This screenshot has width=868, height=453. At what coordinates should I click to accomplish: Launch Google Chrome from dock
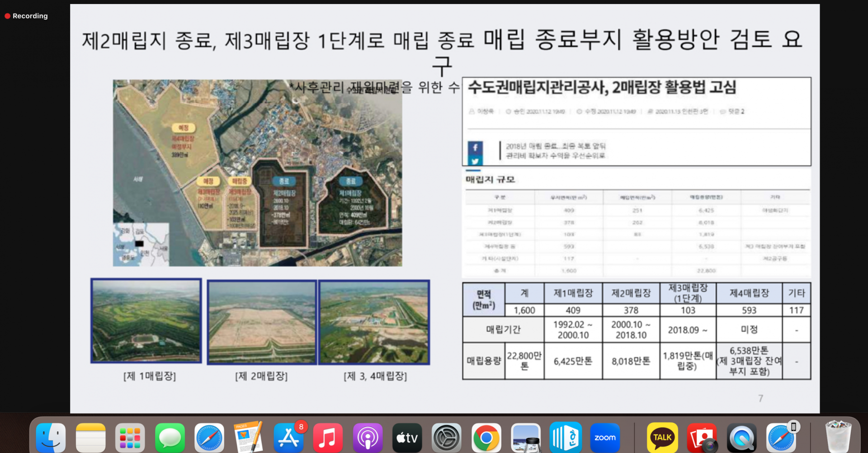point(486,438)
